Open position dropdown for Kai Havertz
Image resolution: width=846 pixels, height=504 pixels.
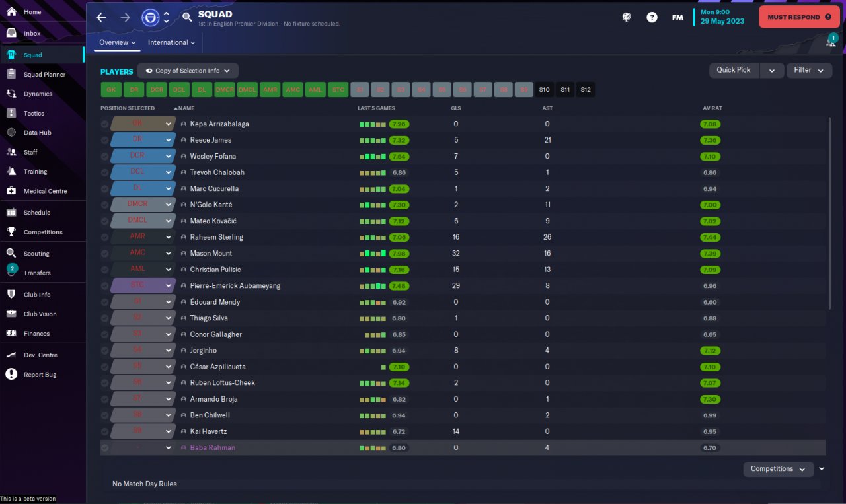pos(169,431)
